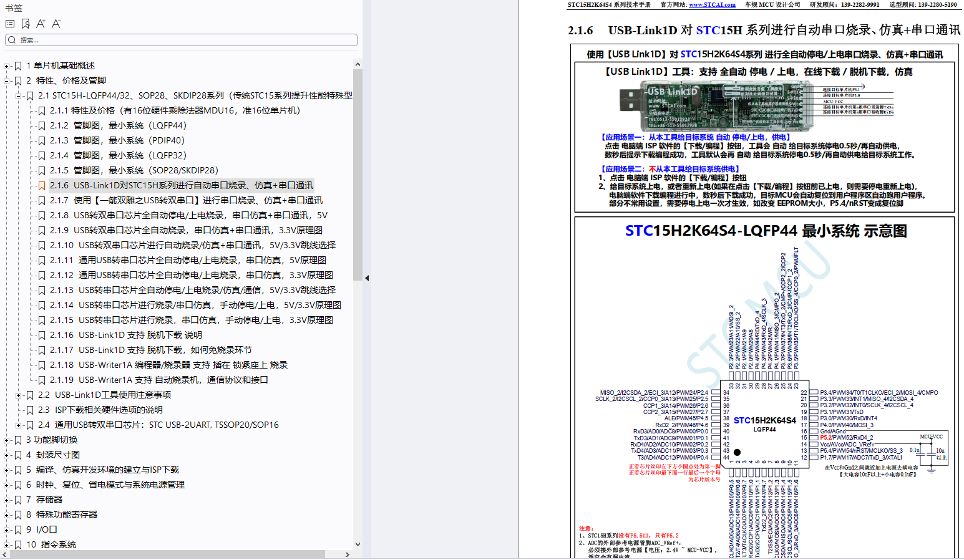Focus the bookmark 搜索 search field
The image size is (964, 560).
[x=181, y=40]
